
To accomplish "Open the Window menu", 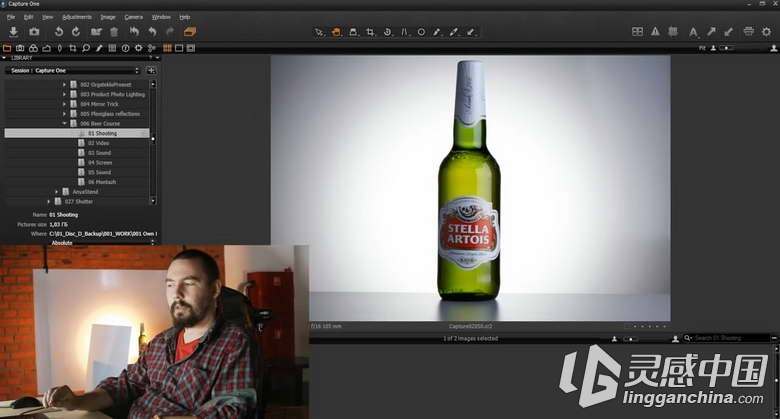I will 161,17.
